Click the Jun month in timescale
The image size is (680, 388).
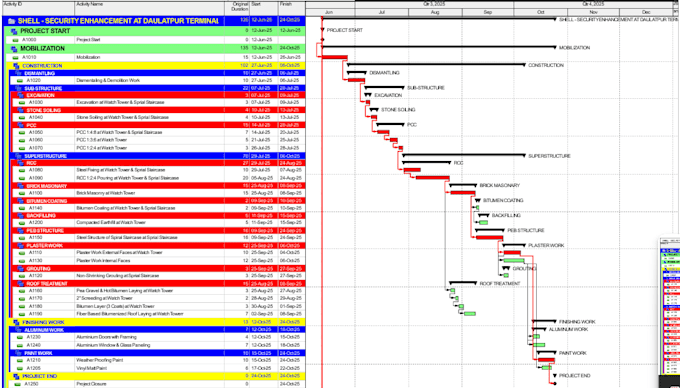[x=329, y=13]
